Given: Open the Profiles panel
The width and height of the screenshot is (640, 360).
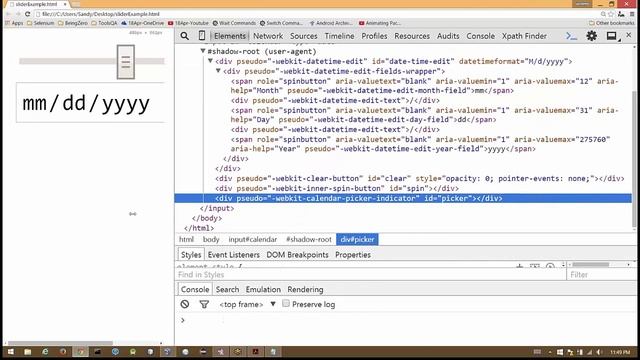Looking at the screenshot, I should [374, 36].
